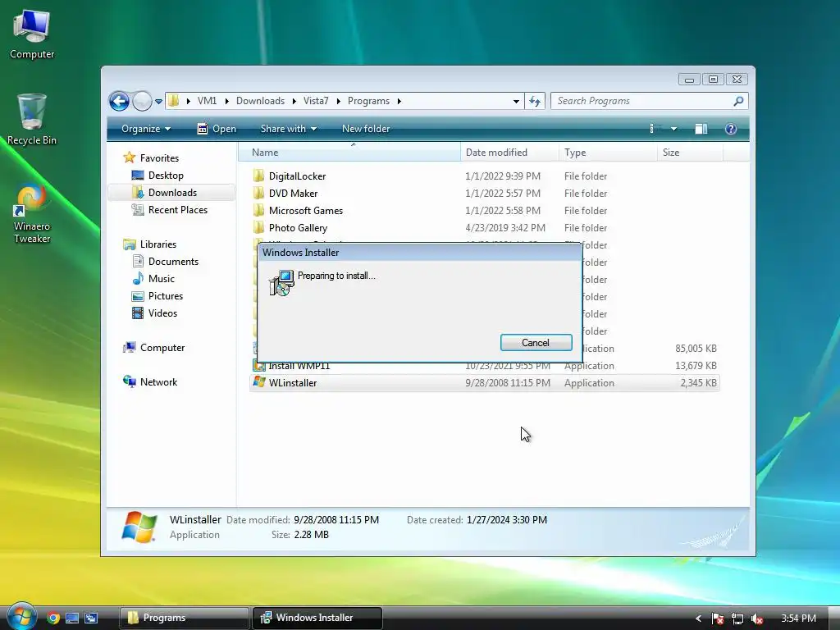
Task: Open the Action Center flag tray icon
Action: point(718,619)
